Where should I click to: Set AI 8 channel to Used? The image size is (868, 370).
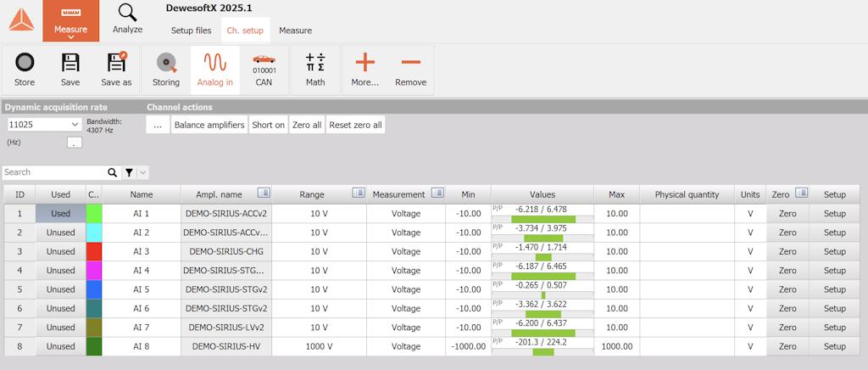[61, 346]
